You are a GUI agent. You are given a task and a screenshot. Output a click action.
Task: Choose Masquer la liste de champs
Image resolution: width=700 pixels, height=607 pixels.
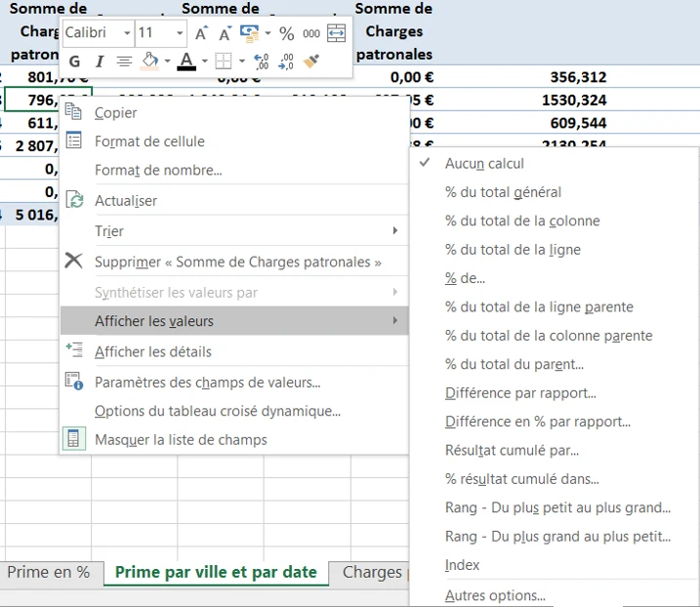[x=234, y=439]
